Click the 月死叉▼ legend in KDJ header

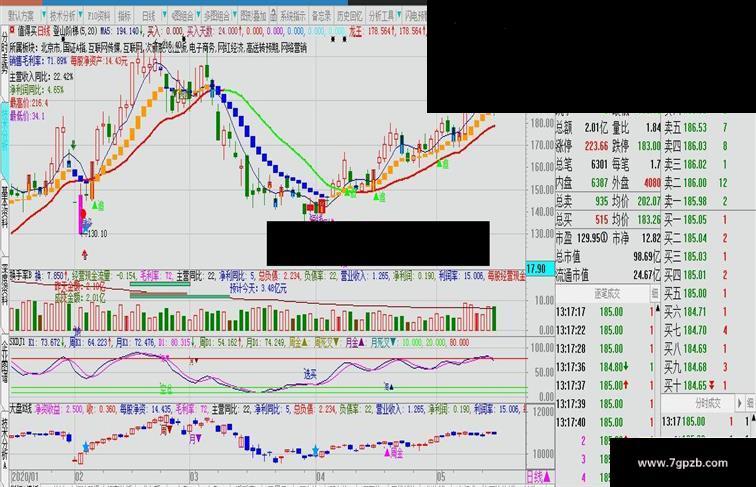[x=383, y=342]
